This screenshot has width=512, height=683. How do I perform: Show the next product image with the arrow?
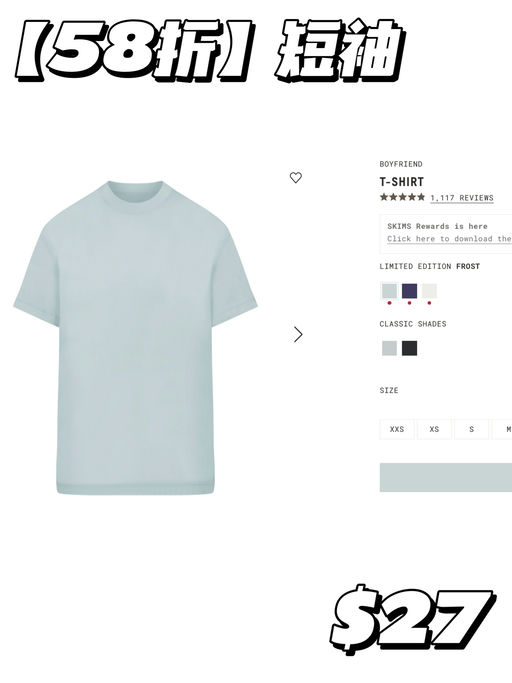click(298, 334)
